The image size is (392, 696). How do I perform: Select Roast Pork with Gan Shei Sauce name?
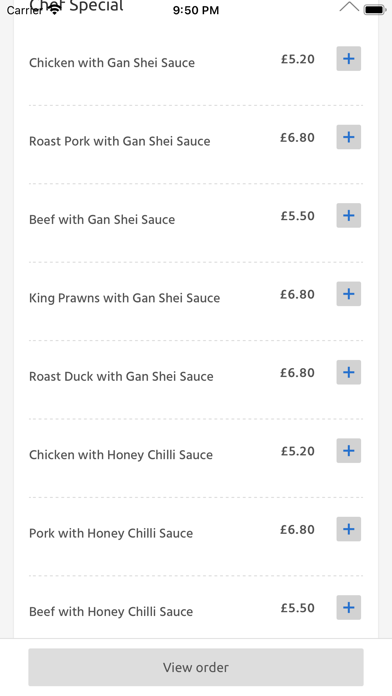119,141
